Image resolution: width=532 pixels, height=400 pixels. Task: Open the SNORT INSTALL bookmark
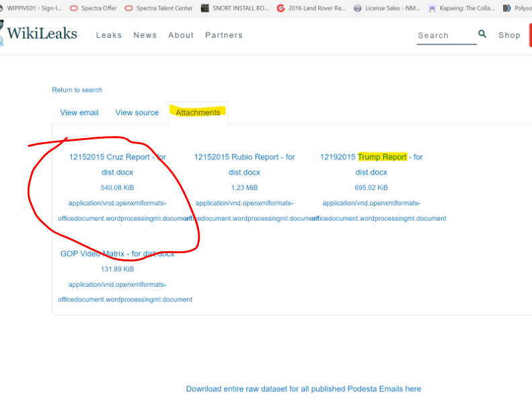tap(235, 8)
